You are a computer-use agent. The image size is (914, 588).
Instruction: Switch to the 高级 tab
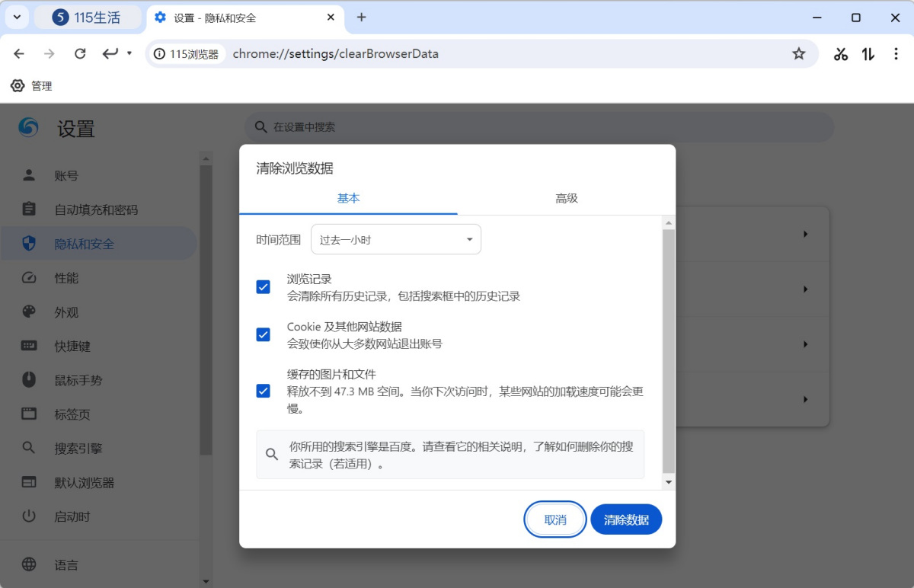(566, 198)
